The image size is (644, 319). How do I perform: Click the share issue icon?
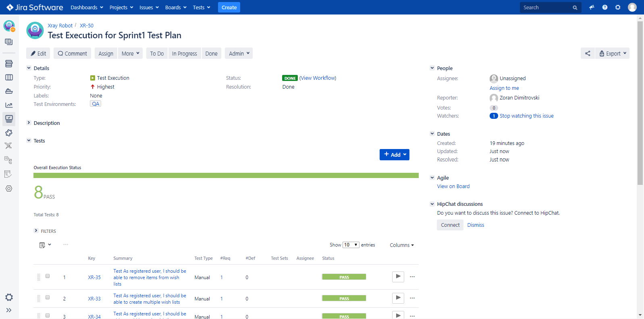(x=588, y=53)
